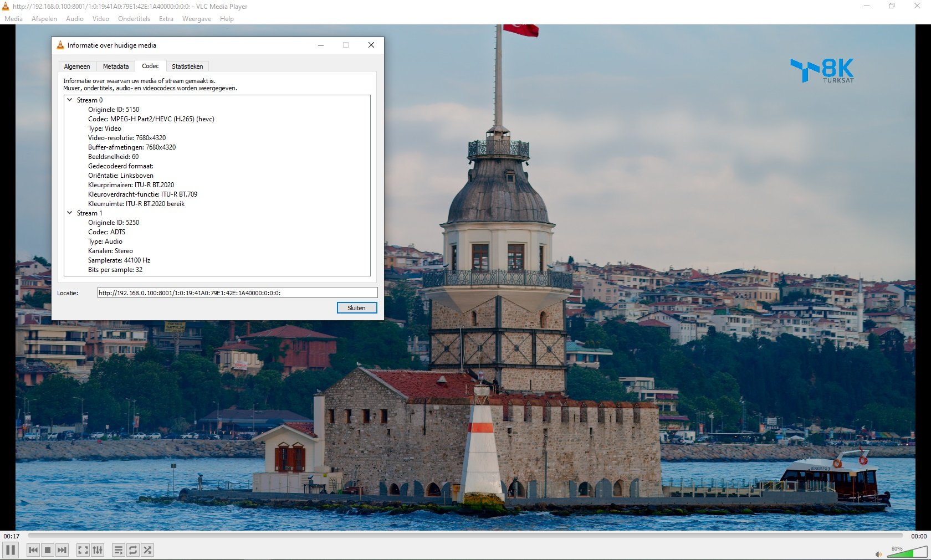Screen dimensions: 931x560
Task: Toggle fullscreen video mode
Action: [x=83, y=550]
